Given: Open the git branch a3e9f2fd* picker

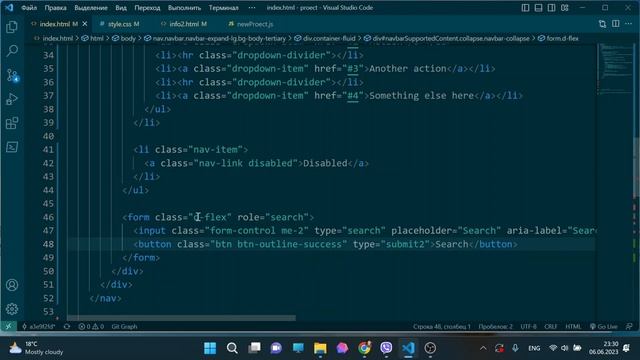Looking at the screenshot, I should pyautogui.click(x=39, y=327).
